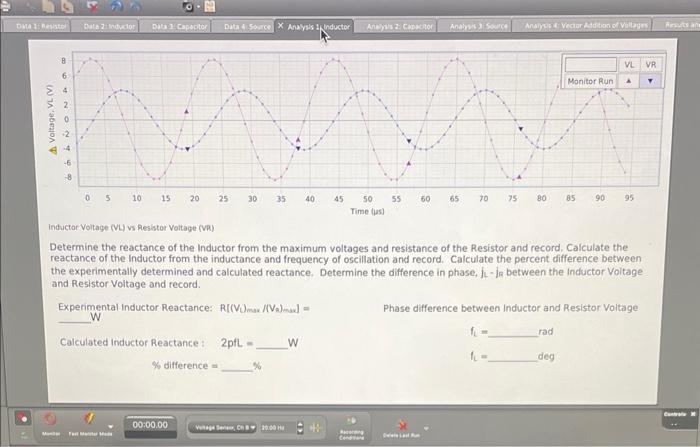Click the Phase difference between Inductor and Resistor Voltage text
The height and width of the screenshot is (447, 700).
pyautogui.click(x=510, y=308)
